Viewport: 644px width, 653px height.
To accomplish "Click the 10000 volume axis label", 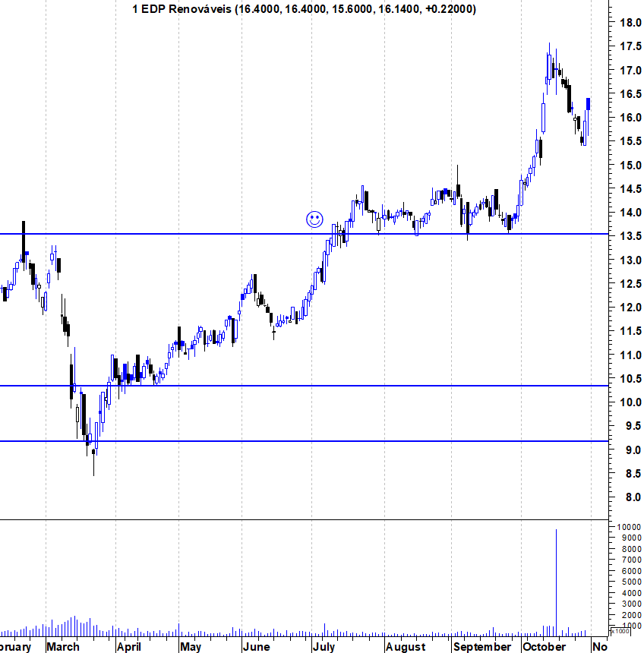I will point(629,527).
